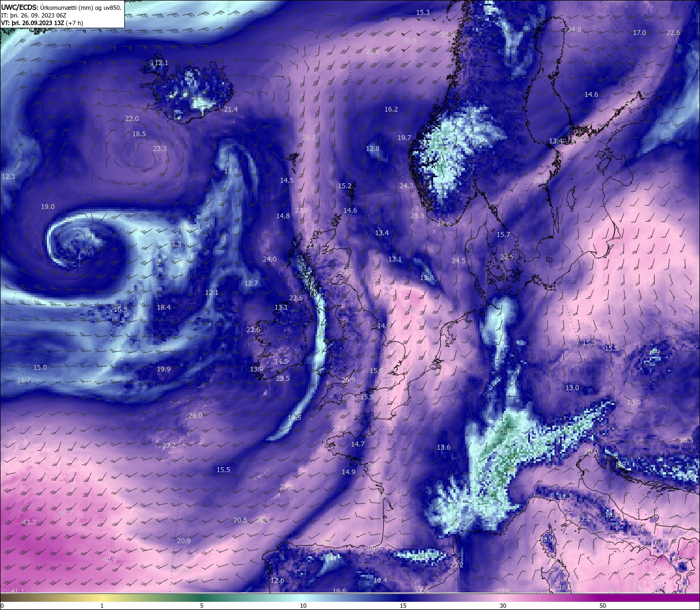Click the 19.7 value on the map
This screenshot has width=700, height=610.
click(404, 138)
